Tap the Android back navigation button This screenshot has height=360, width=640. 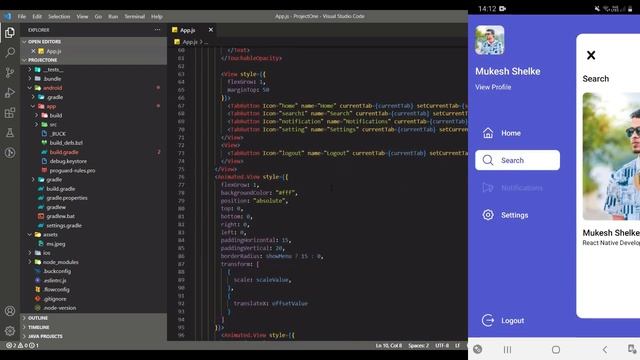(605, 349)
